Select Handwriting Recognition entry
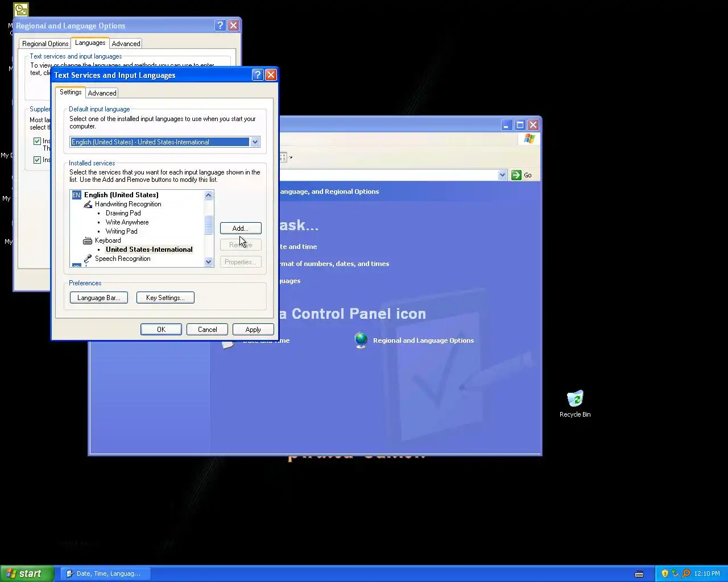This screenshot has height=582, width=728. 128,204
